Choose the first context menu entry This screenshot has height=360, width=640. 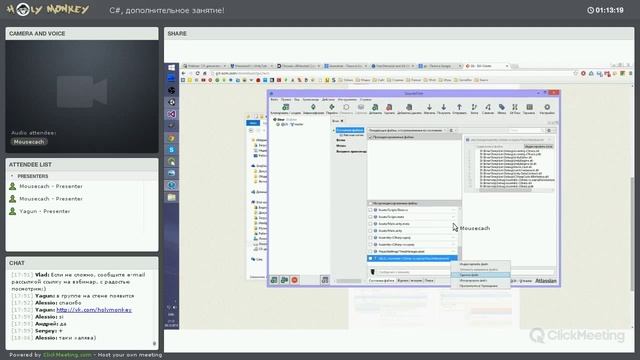tap(480, 264)
